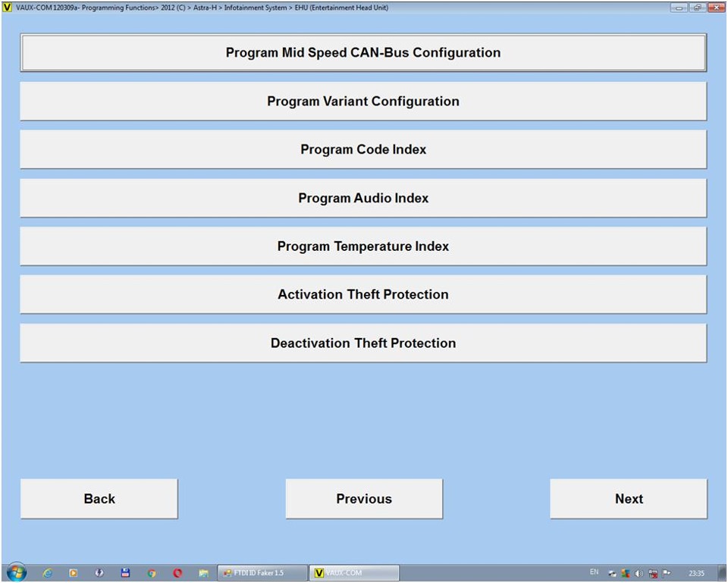The image size is (728, 583).
Task: Click Activation Theft Protection
Action: [x=363, y=294]
